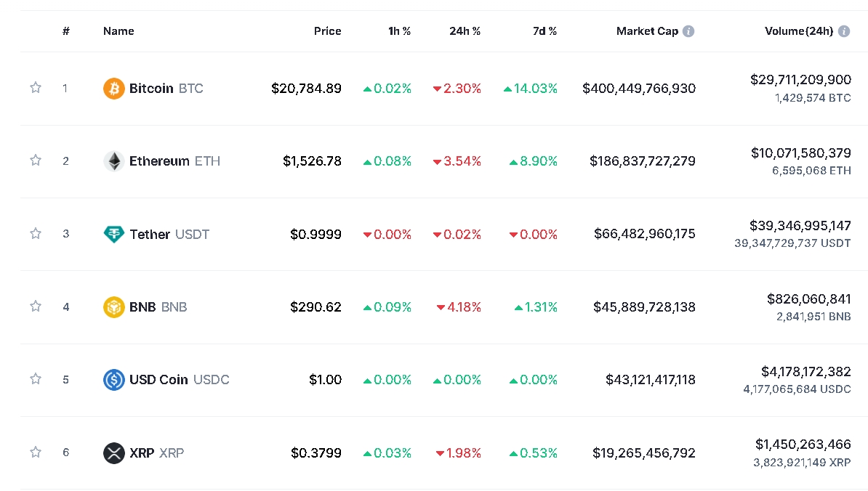Open the Bitcoin name link
The width and height of the screenshot is (868, 491).
pos(151,89)
